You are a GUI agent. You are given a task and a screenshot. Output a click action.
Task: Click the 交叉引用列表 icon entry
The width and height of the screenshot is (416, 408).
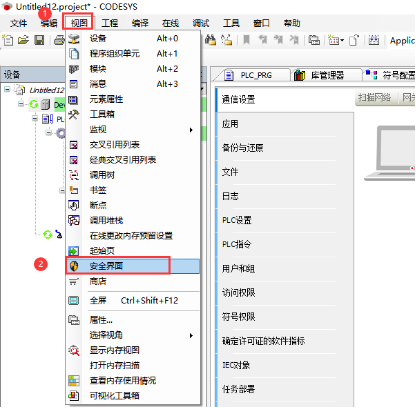coord(133,145)
